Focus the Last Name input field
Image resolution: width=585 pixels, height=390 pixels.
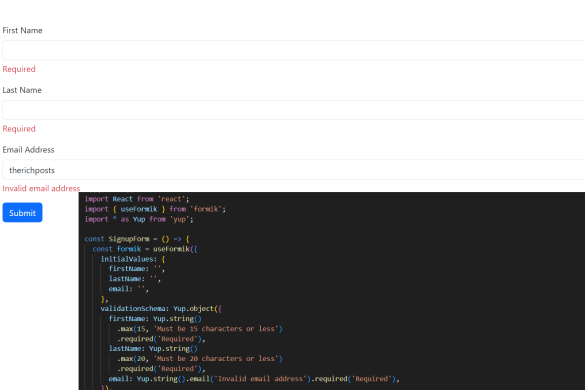[x=294, y=110]
